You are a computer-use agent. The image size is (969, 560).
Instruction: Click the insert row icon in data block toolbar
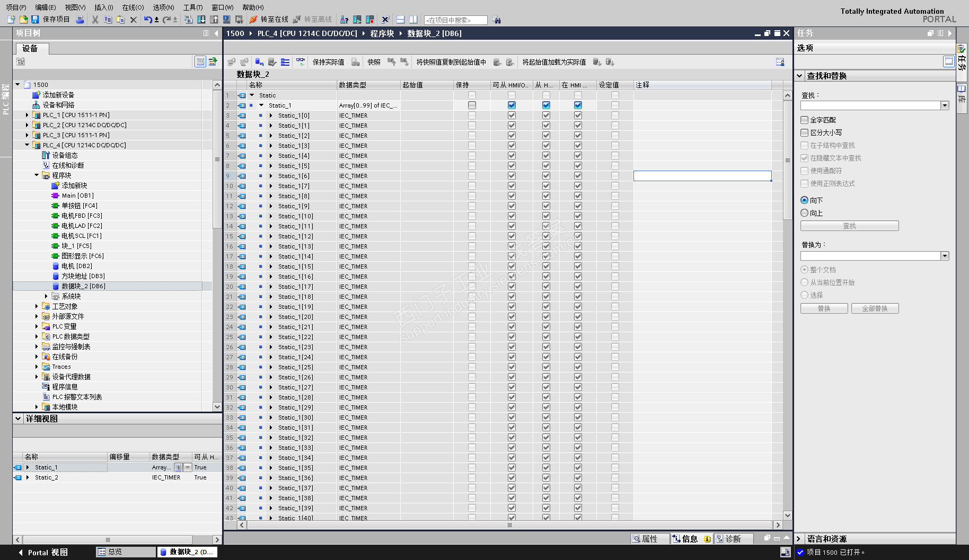[x=231, y=62]
